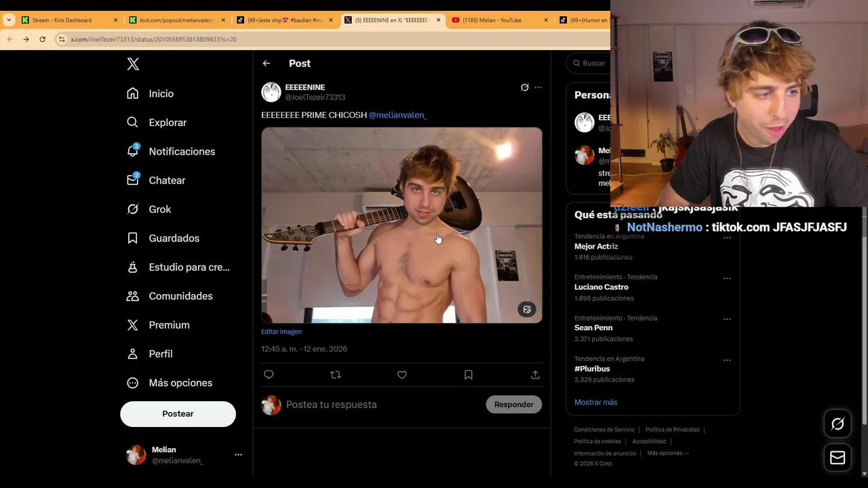Open the post's three-dot more menu

(x=538, y=87)
